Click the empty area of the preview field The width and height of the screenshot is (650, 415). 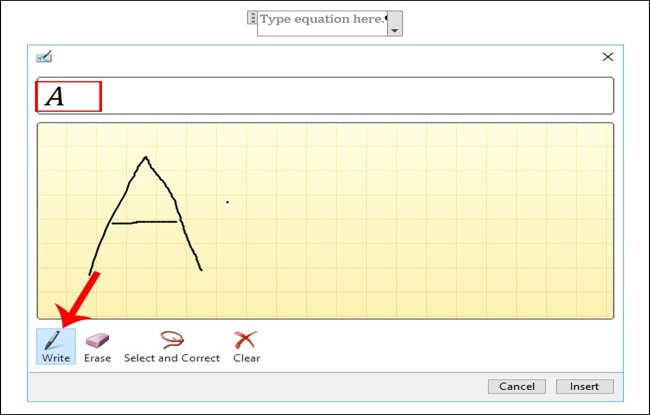tap(350, 96)
